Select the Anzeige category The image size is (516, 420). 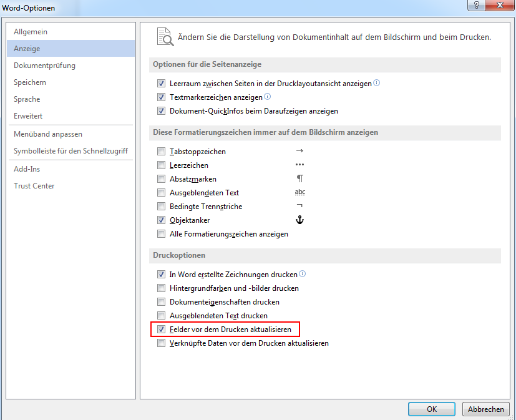click(71, 49)
